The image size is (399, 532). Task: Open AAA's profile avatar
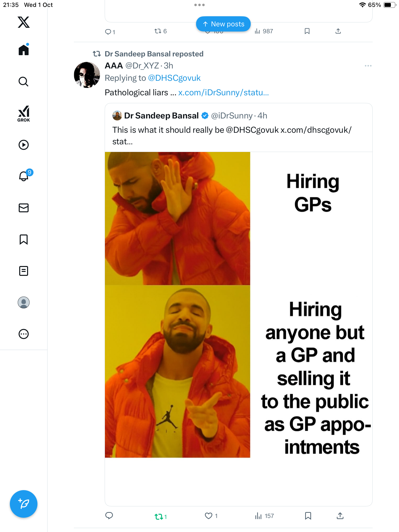point(87,75)
